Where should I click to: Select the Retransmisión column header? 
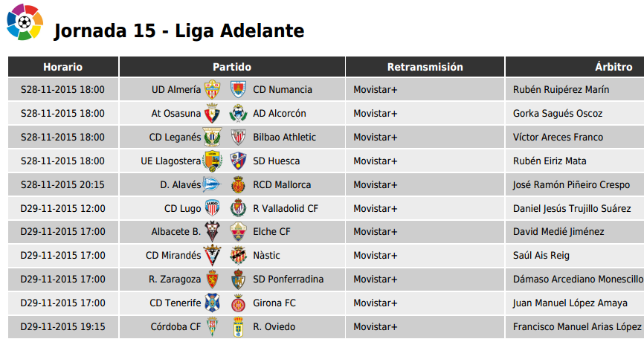pyautogui.click(x=425, y=67)
